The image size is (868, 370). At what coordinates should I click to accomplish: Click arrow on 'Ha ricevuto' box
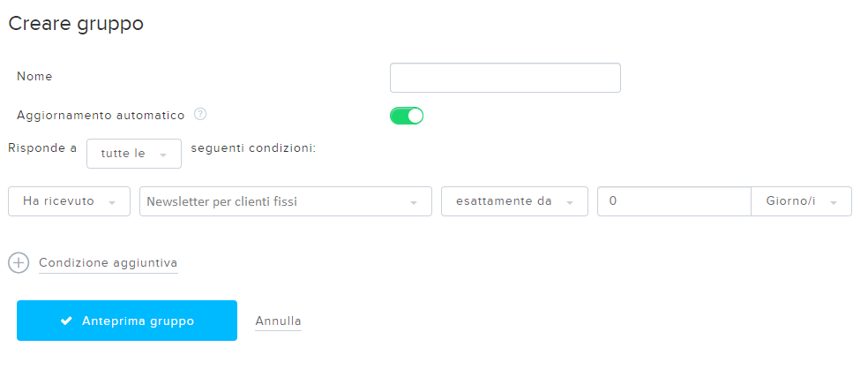point(112,203)
